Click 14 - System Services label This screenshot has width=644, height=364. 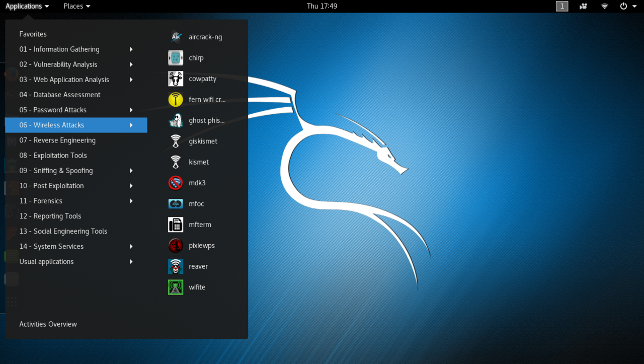[x=51, y=246]
